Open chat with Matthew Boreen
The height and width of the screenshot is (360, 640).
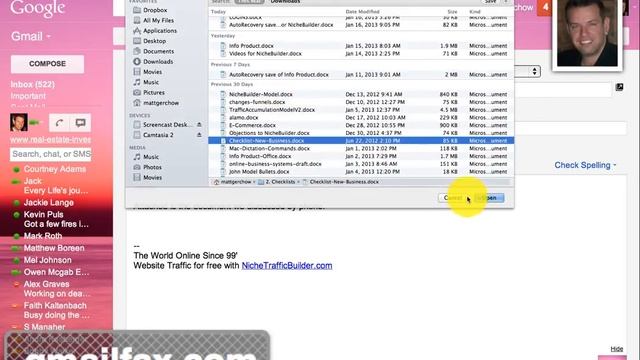coord(54,248)
